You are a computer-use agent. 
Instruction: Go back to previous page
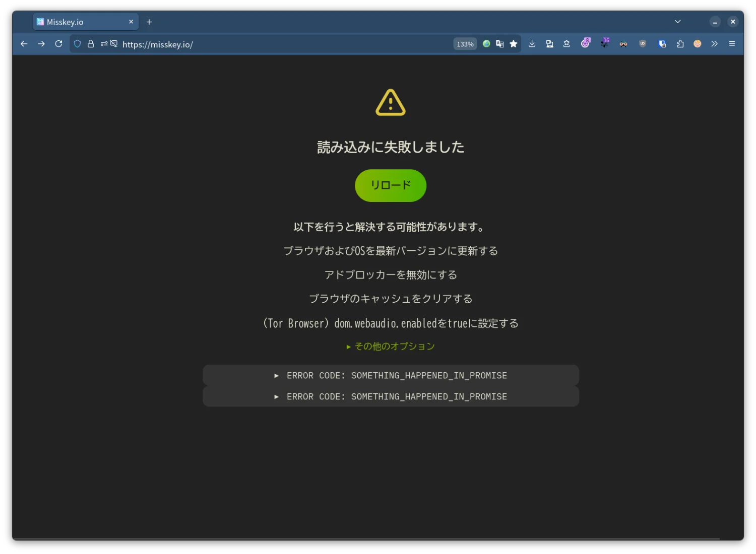pyautogui.click(x=24, y=44)
